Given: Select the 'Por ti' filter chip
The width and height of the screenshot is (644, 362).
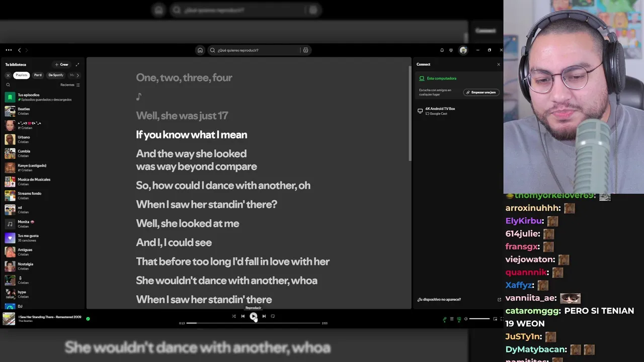Looking at the screenshot, I should point(38,75).
